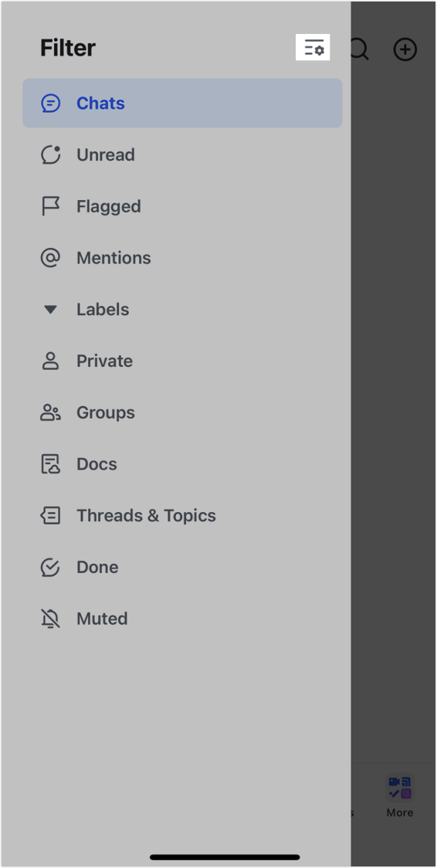This screenshot has height=868, width=437.
Task: Expand the Labels disclosure triangle
Action: (50, 310)
